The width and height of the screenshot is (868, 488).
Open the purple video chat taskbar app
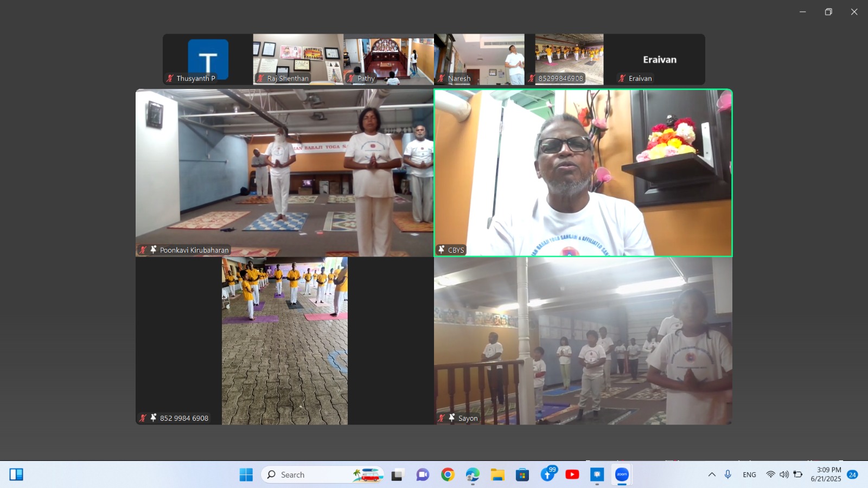pyautogui.click(x=423, y=475)
